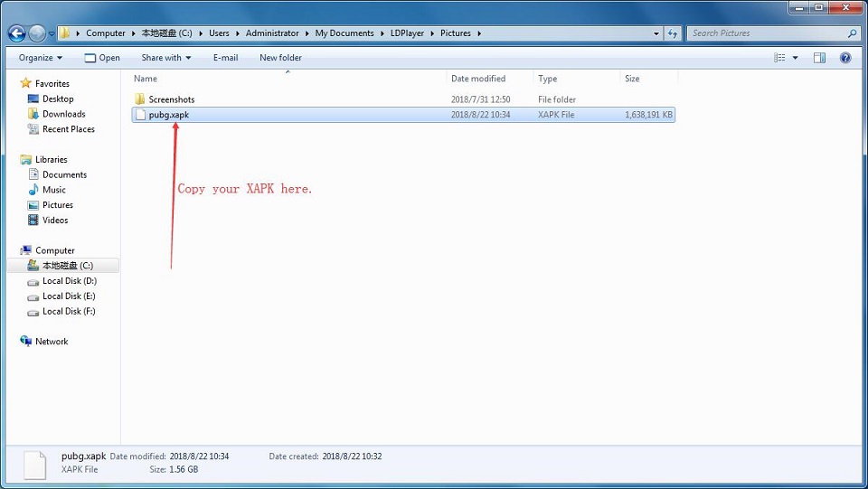Viewport: 868px width, 489px height.
Task: Click the Documents library icon
Action: [33, 174]
